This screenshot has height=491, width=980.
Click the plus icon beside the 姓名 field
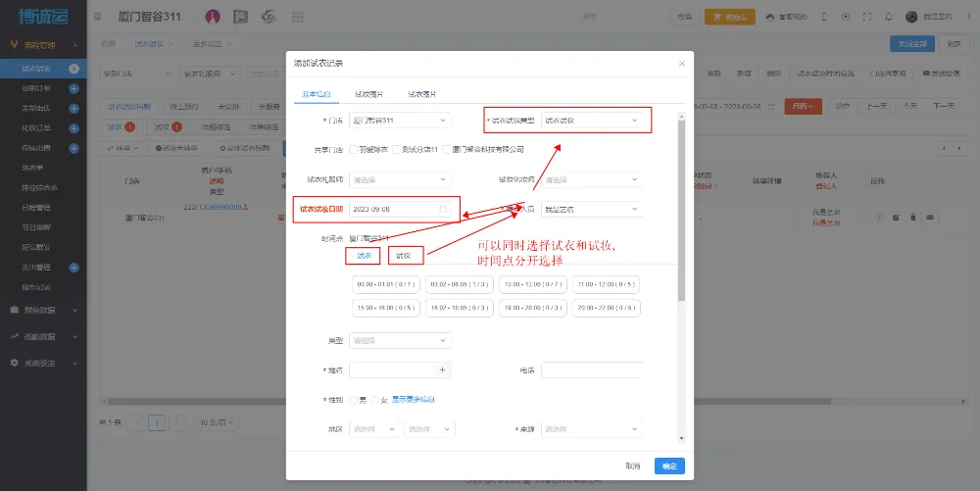point(443,370)
